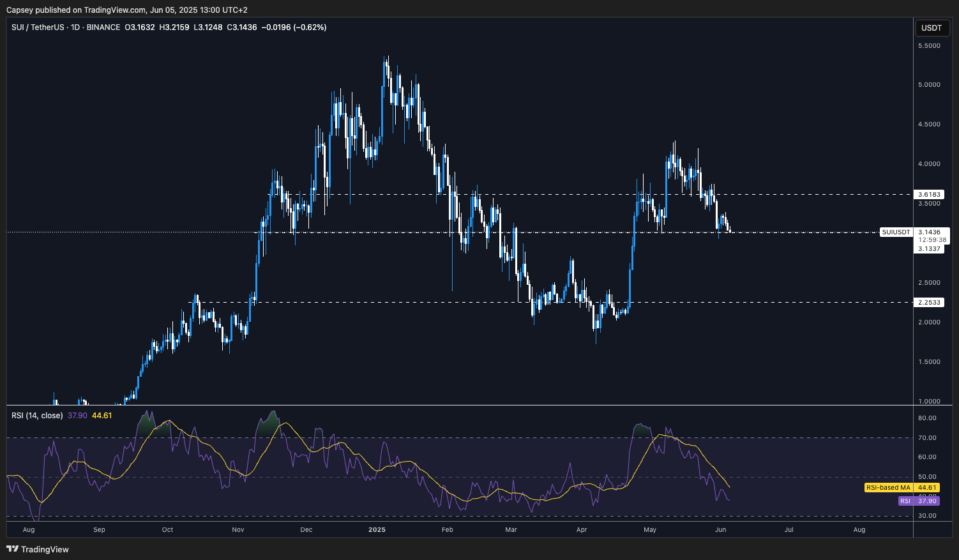Click the Aug label following Jul
The image size is (959, 560).
click(x=859, y=529)
